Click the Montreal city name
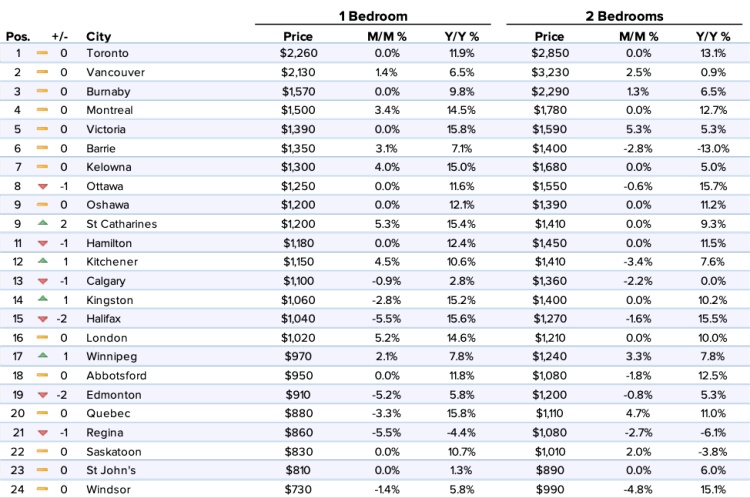Screen dimensions: 750x498 tap(110, 110)
